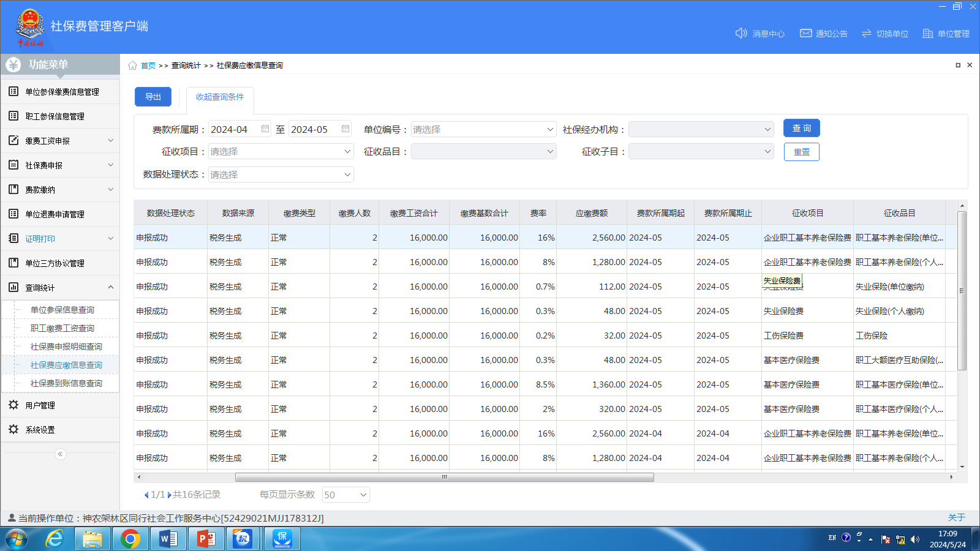The width and height of the screenshot is (980, 551).
Task: Open the 通知公告 envelope icon
Action: point(806,33)
